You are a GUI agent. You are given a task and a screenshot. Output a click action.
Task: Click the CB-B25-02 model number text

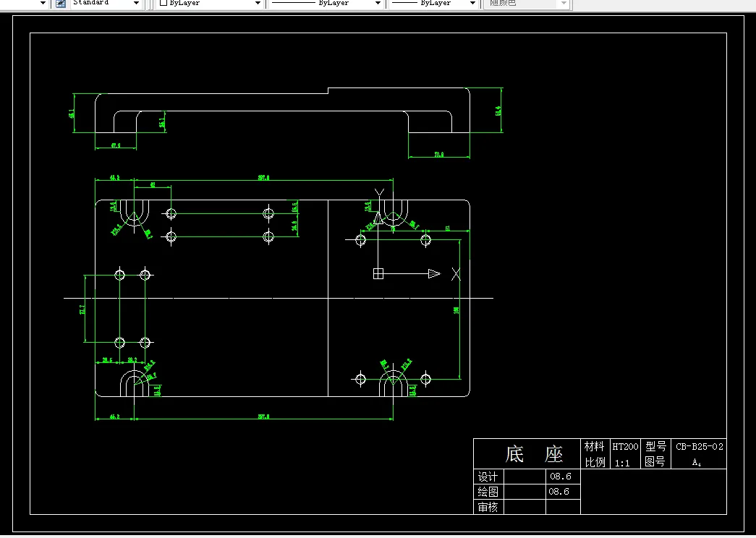699,446
